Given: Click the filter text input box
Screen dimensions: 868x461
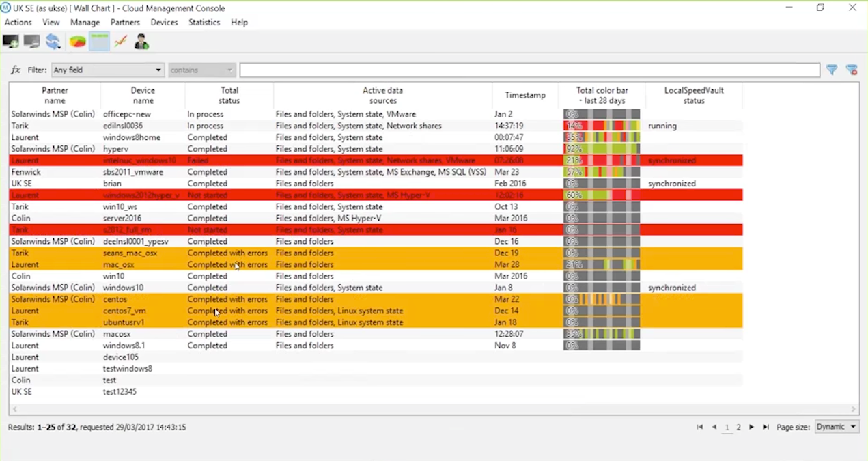Looking at the screenshot, I should (529, 70).
